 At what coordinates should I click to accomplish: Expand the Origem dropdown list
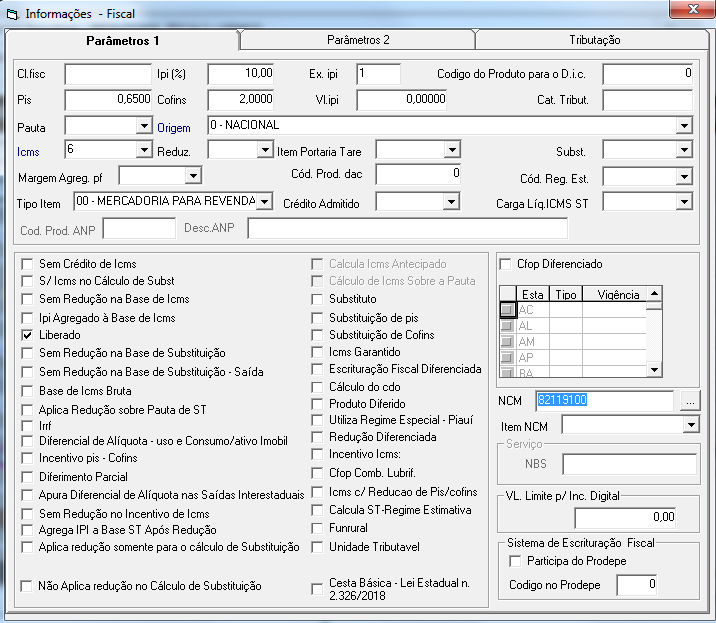[x=684, y=125]
